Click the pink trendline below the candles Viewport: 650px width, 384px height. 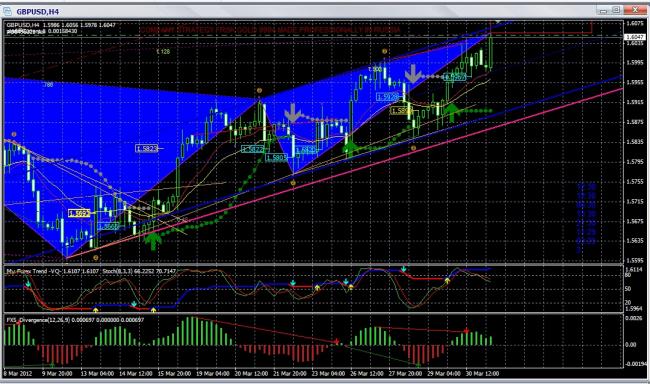pyautogui.click(x=344, y=173)
